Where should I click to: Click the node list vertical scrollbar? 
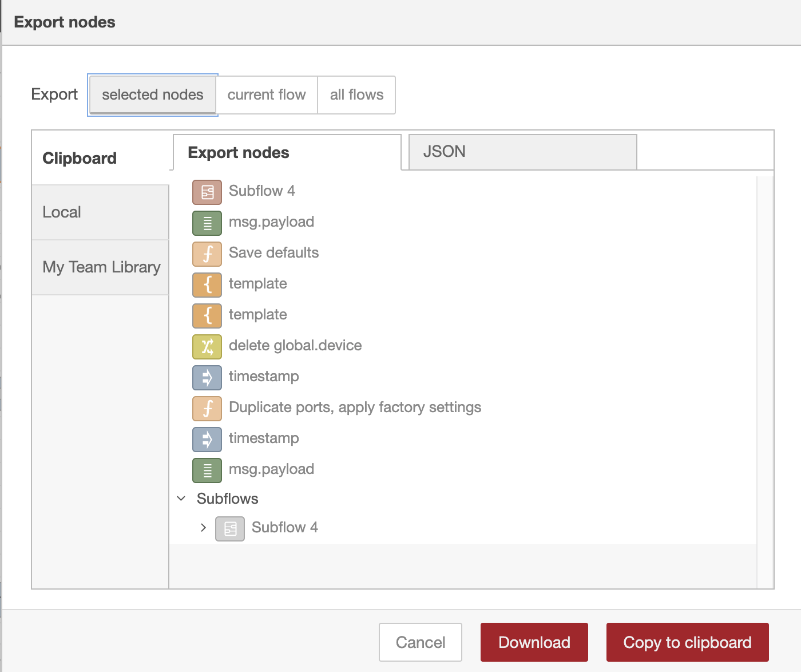765,382
